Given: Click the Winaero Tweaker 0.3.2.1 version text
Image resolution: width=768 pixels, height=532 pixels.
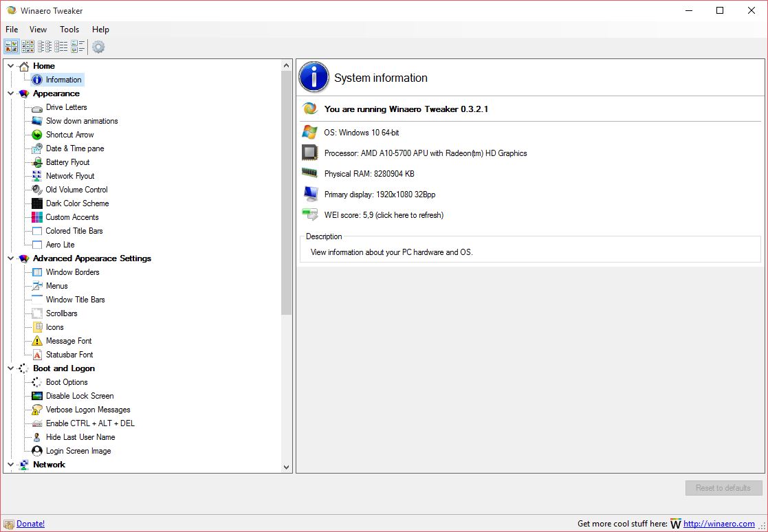Looking at the screenshot, I should tap(406, 109).
